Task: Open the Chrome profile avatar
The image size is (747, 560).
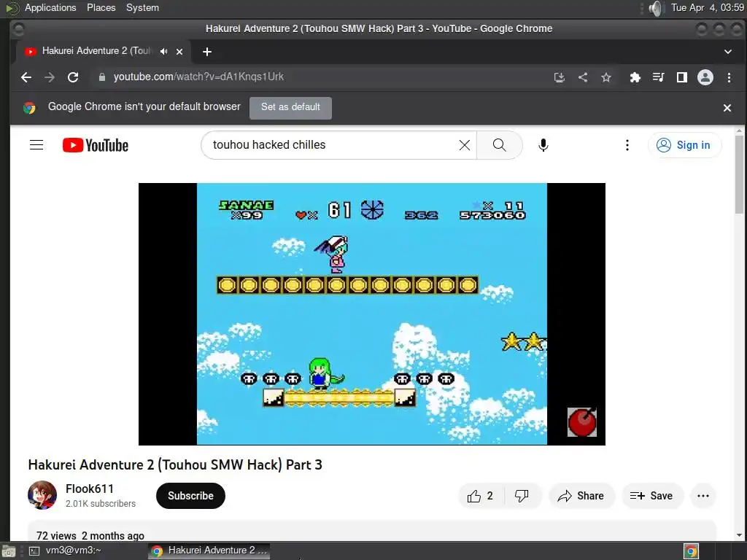Action: point(705,77)
